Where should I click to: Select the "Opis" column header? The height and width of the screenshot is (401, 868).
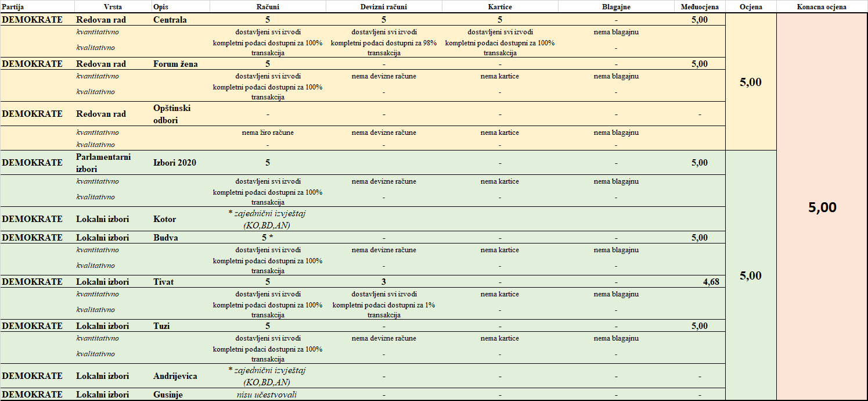tap(160, 7)
